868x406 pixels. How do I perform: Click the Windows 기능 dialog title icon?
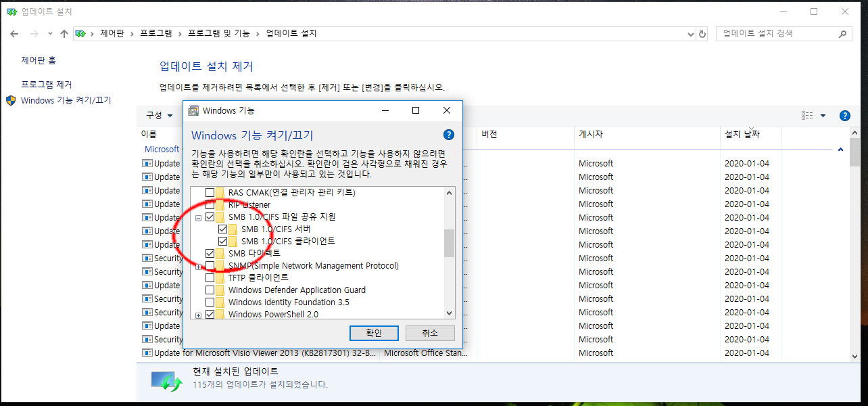click(193, 110)
